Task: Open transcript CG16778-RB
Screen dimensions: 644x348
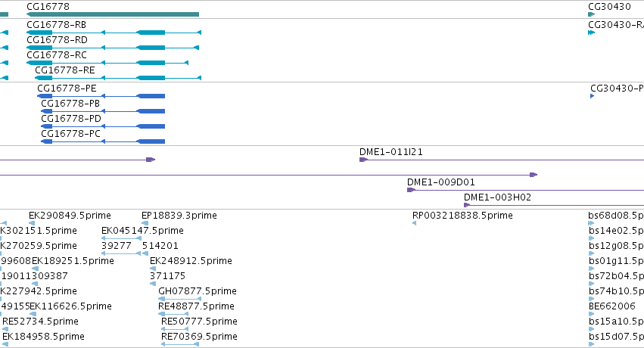Action: click(56, 25)
